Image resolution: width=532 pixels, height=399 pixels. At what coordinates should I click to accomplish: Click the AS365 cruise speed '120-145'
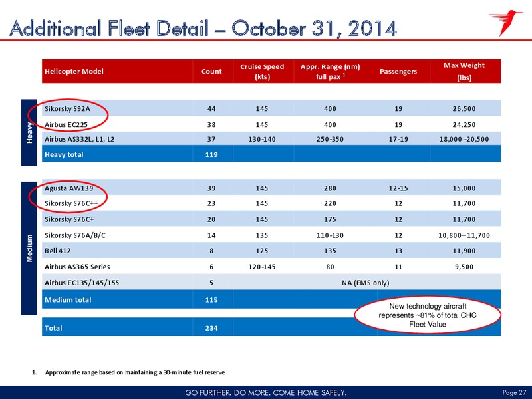[x=262, y=267]
